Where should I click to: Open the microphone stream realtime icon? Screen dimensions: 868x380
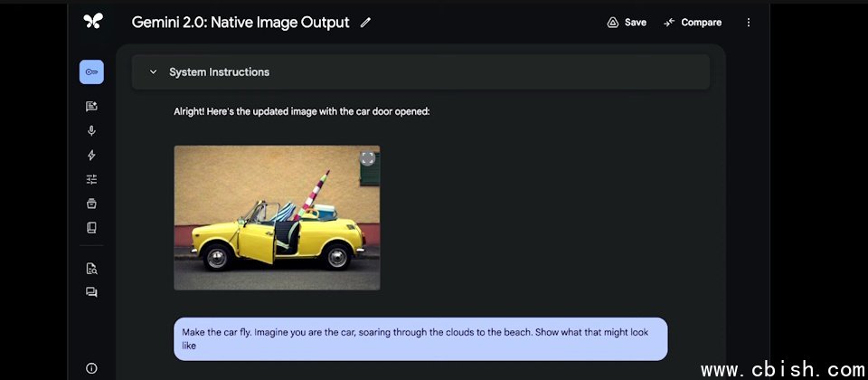point(91,130)
